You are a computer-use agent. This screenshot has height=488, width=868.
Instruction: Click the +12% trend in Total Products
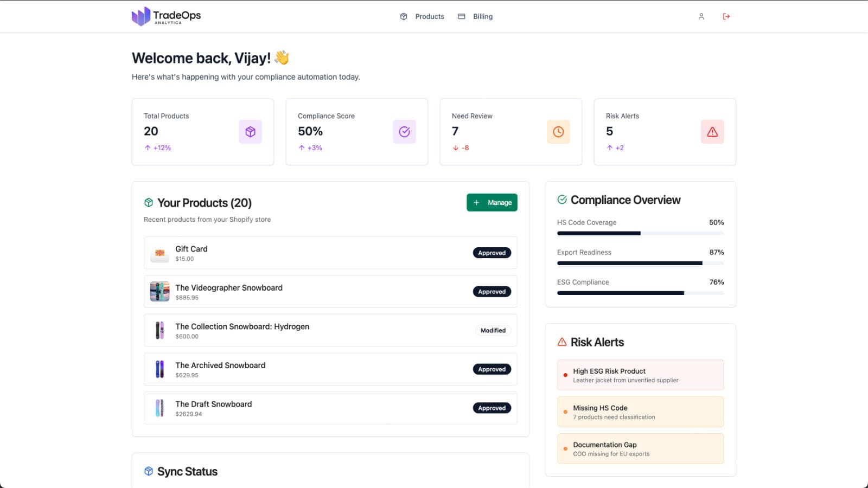click(157, 147)
